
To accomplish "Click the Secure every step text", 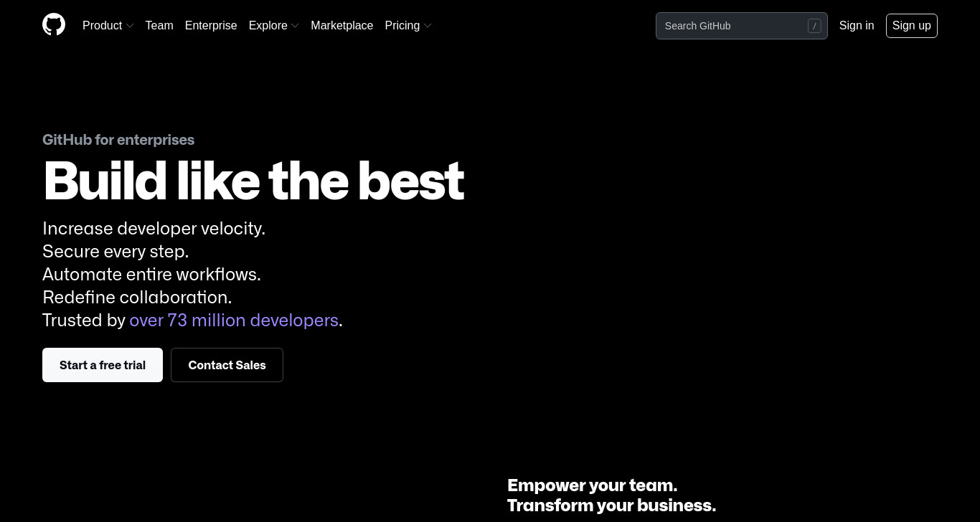I will (116, 251).
